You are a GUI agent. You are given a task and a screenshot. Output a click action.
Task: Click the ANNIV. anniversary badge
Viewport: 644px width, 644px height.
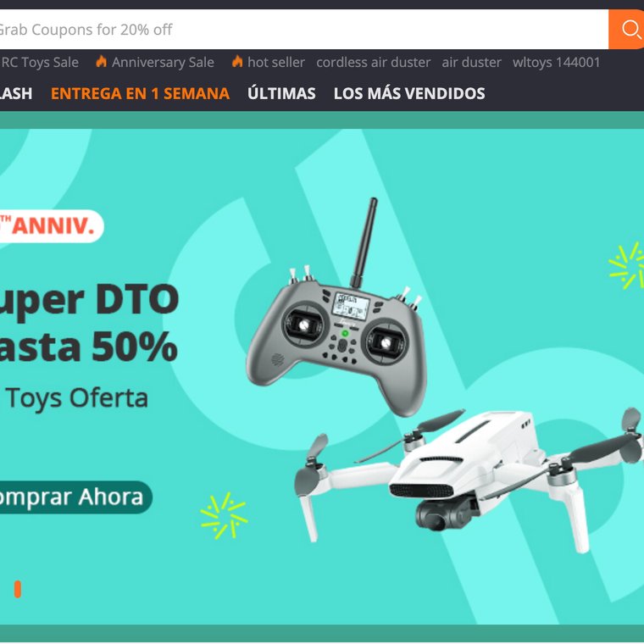[x=52, y=226]
